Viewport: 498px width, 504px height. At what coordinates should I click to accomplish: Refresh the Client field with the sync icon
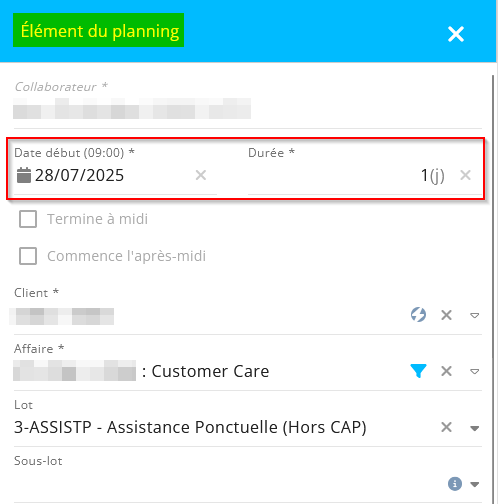click(x=418, y=315)
